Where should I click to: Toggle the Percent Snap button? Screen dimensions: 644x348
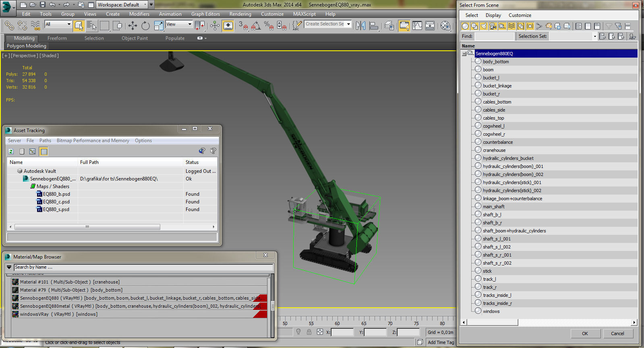269,26
